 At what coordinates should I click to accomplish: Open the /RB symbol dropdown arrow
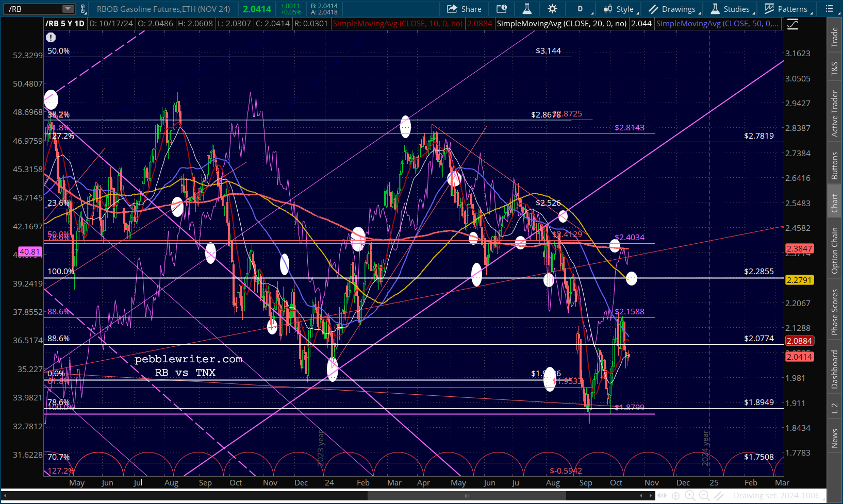click(x=68, y=9)
